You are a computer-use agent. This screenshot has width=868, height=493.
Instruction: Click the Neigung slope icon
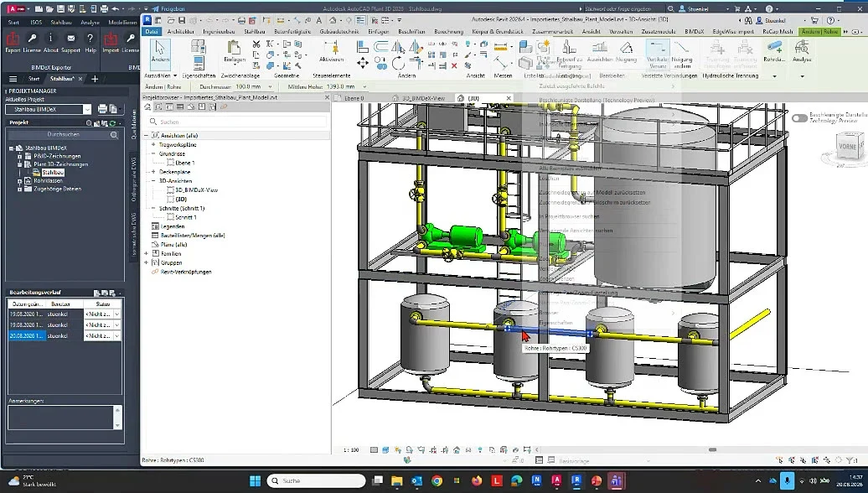(626, 47)
